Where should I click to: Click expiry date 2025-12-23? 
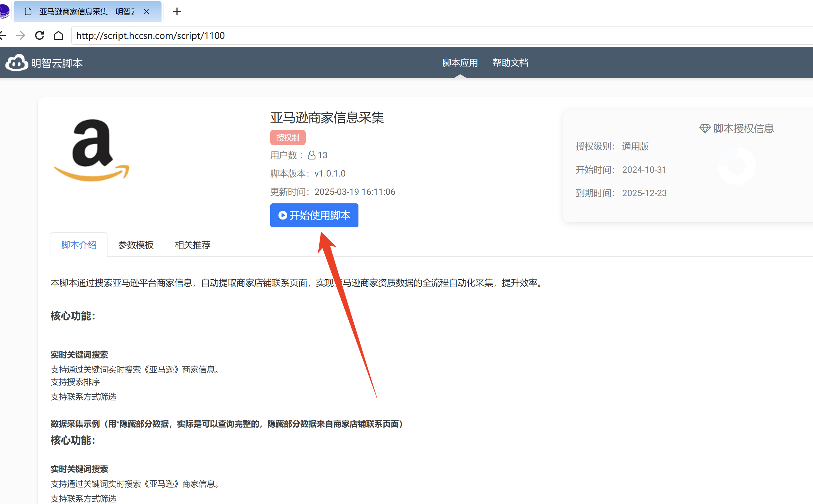click(x=644, y=193)
